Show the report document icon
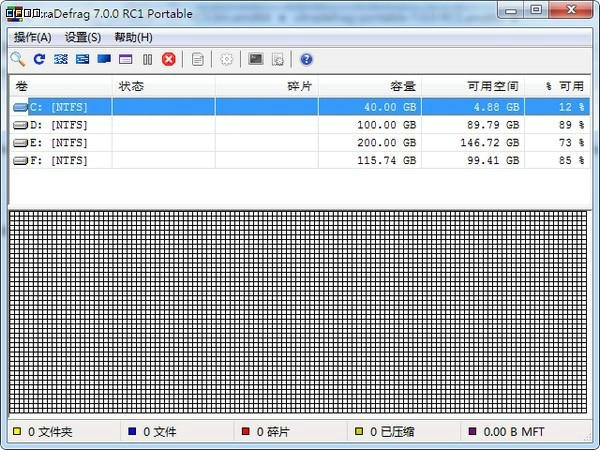Image resolution: width=600 pixels, height=450 pixels. coord(198,59)
